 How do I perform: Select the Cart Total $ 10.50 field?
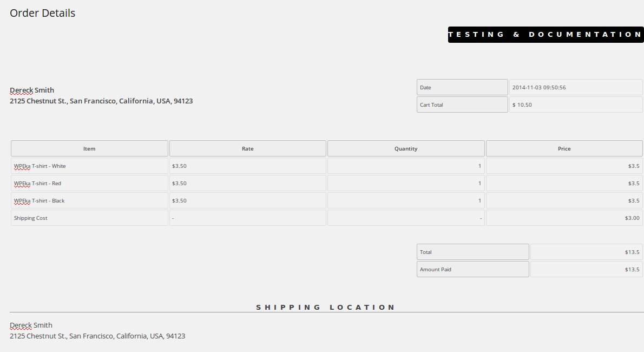coord(576,105)
